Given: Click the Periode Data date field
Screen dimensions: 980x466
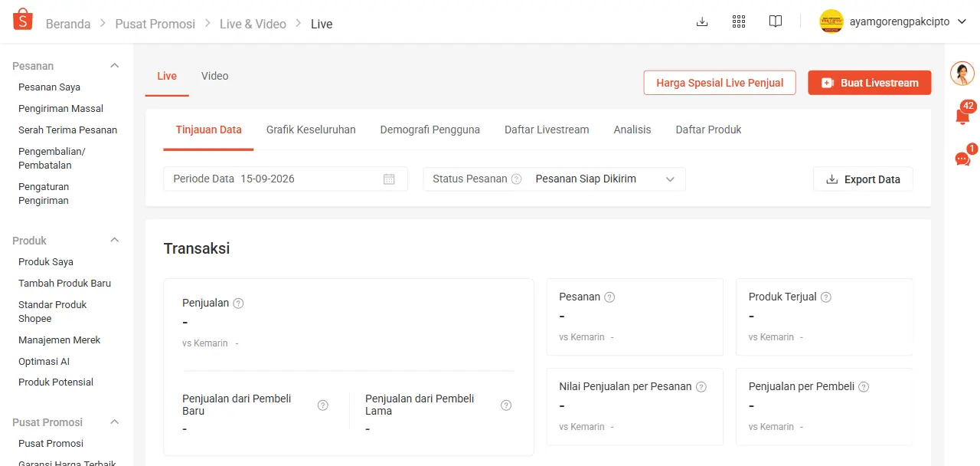Looking at the screenshot, I should coord(286,179).
